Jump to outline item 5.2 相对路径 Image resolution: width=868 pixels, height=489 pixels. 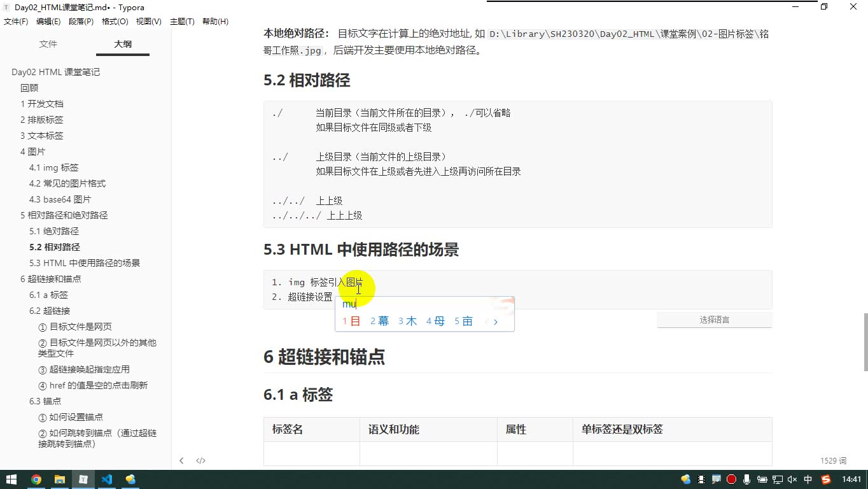(55, 247)
